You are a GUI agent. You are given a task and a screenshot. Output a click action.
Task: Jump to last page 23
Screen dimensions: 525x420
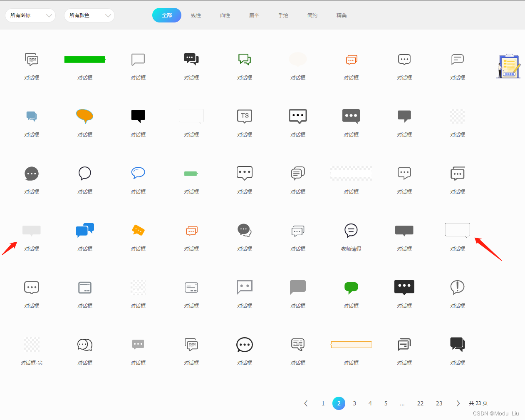click(x=439, y=403)
